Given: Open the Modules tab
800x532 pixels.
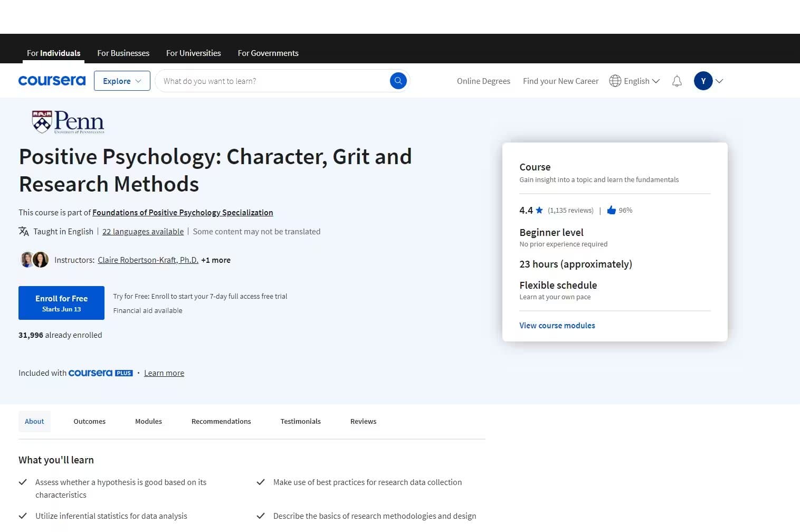Looking at the screenshot, I should point(148,421).
